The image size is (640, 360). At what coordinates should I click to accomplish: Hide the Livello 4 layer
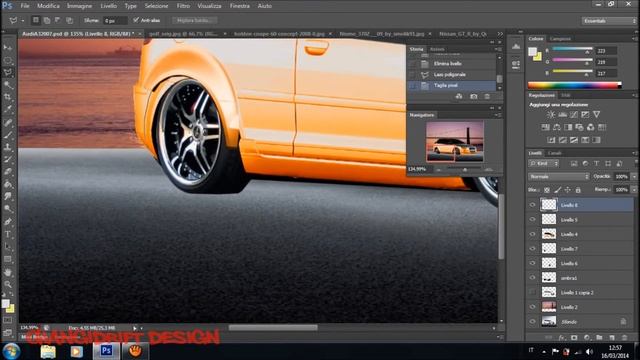(533, 234)
